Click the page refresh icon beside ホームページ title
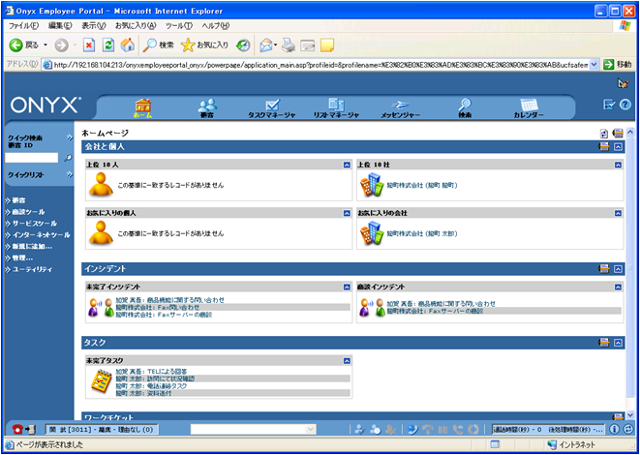Viewport: 640px width, 455px height. click(x=604, y=133)
